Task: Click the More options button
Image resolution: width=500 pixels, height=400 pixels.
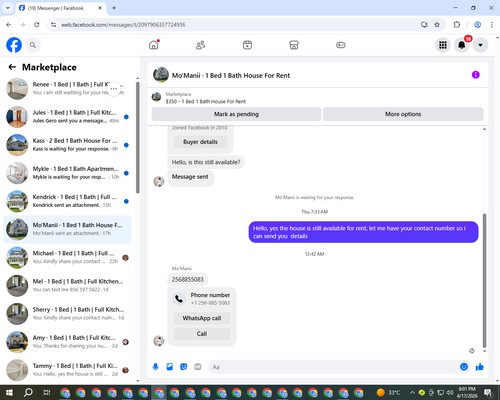Action: 403,114
